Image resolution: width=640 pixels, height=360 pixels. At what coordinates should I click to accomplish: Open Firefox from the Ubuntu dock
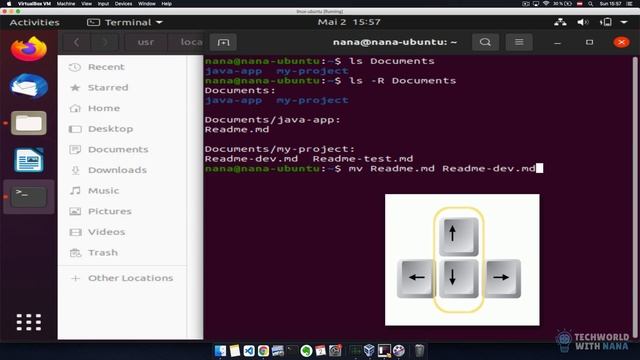pos(29,49)
